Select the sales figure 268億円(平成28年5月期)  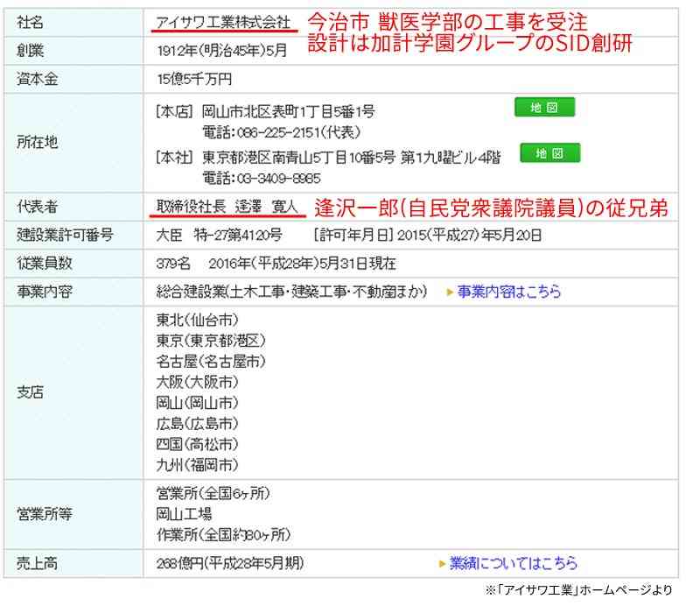click(x=230, y=562)
